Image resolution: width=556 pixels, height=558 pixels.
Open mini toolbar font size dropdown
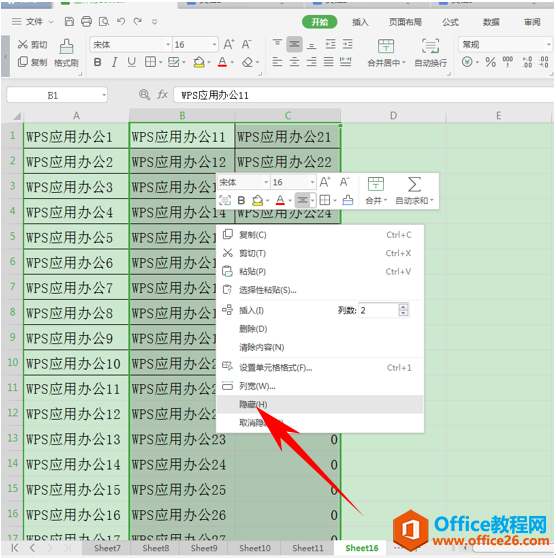pos(312,183)
